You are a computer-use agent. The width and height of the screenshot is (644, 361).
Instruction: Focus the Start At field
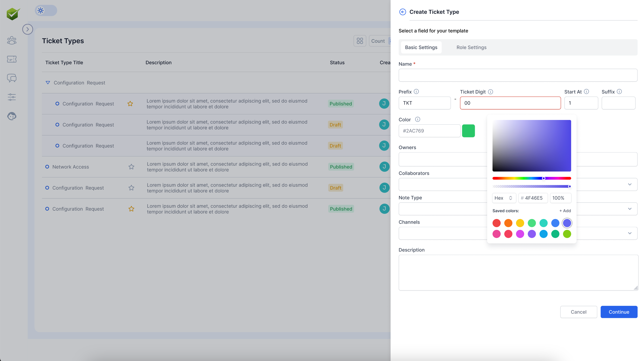(581, 103)
